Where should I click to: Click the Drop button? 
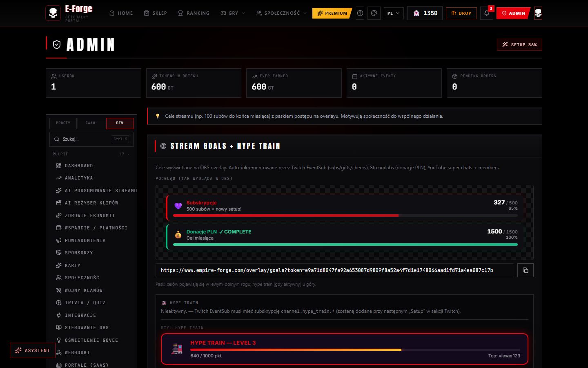[461, 13]
